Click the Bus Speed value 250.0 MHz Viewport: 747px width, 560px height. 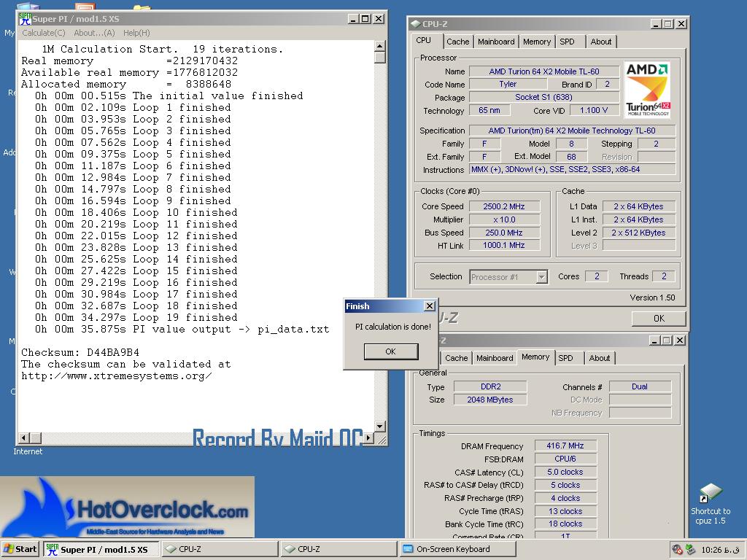point(504,233)
